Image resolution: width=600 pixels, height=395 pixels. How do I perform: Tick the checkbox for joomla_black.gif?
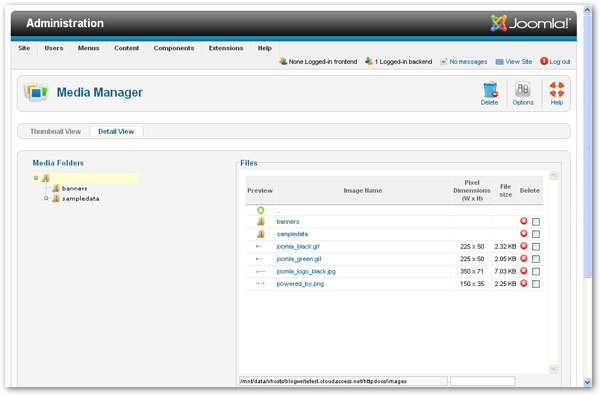click(536, 246)
